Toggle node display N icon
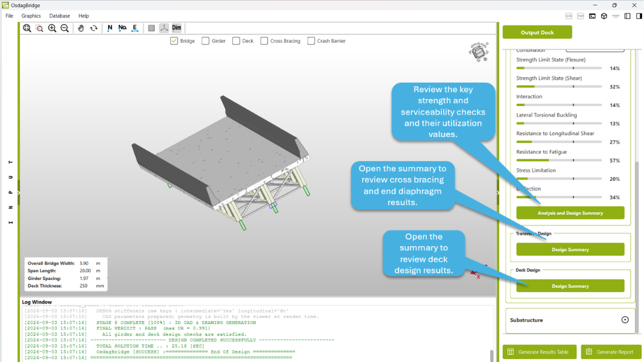644x362 pixels. click(x=110, y=28)
